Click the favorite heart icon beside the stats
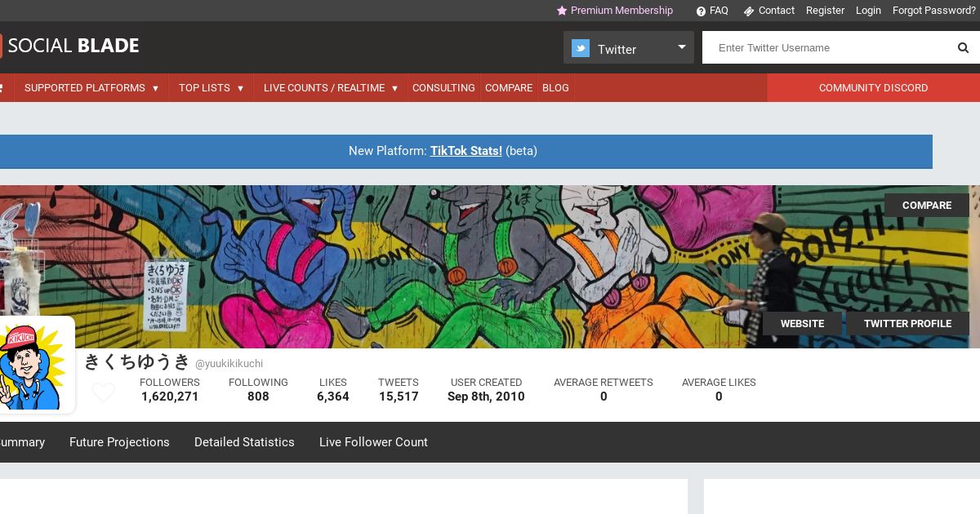This screenshot has height=514, width=980. coord(103,392)
